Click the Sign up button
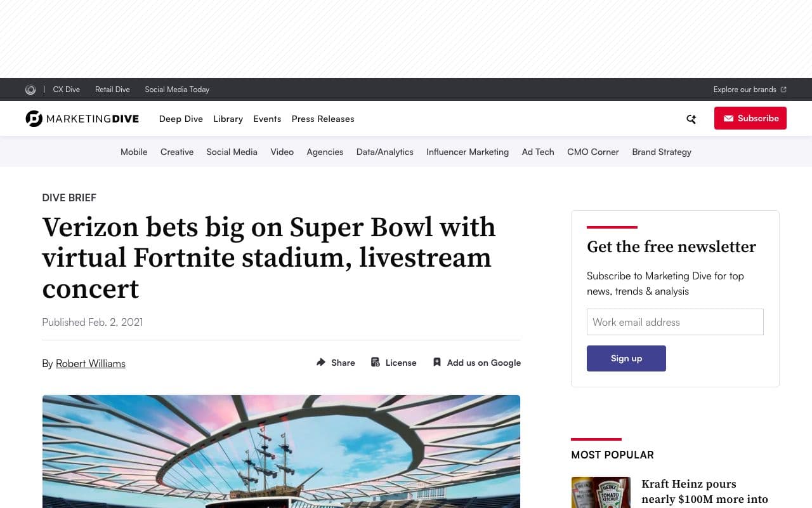The height and width of the screenshot is (508, 812). [x=626, y=358]
